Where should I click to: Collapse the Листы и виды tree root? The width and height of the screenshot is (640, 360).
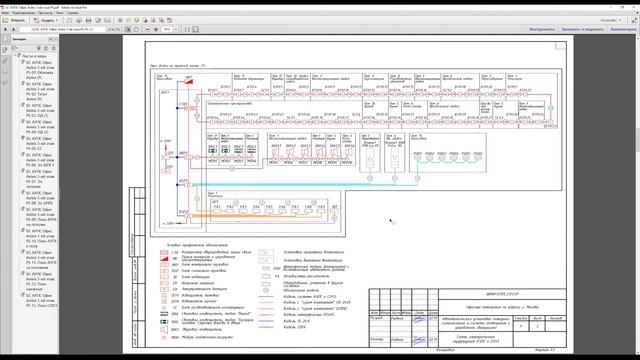coord(14,56)
